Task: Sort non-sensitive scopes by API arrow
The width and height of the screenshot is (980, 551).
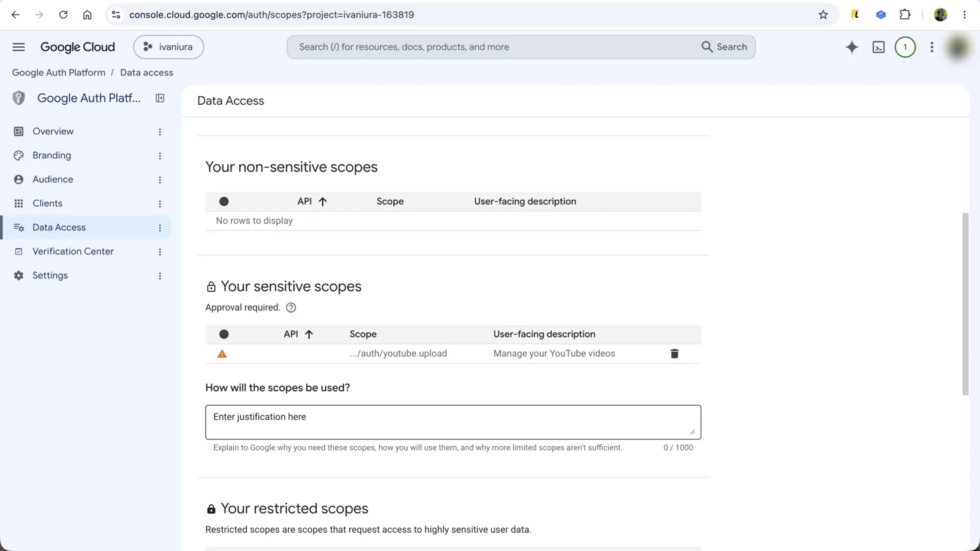Action: (322, 202)
